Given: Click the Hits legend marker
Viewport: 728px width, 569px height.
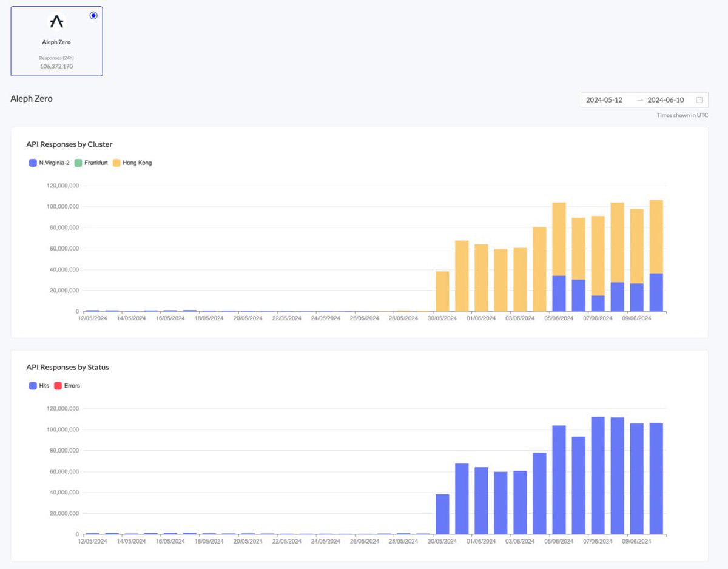Looking at the screenshot, I should tap(32, 385).
